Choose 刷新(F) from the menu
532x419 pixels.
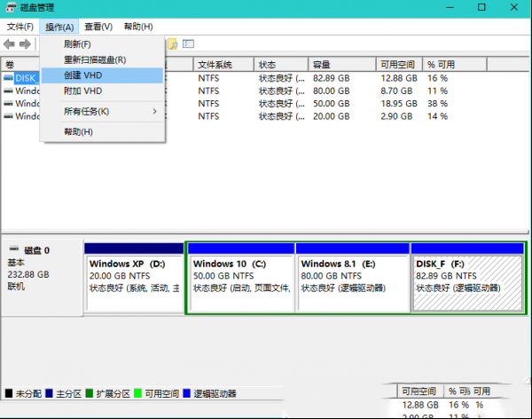point(102,44)
